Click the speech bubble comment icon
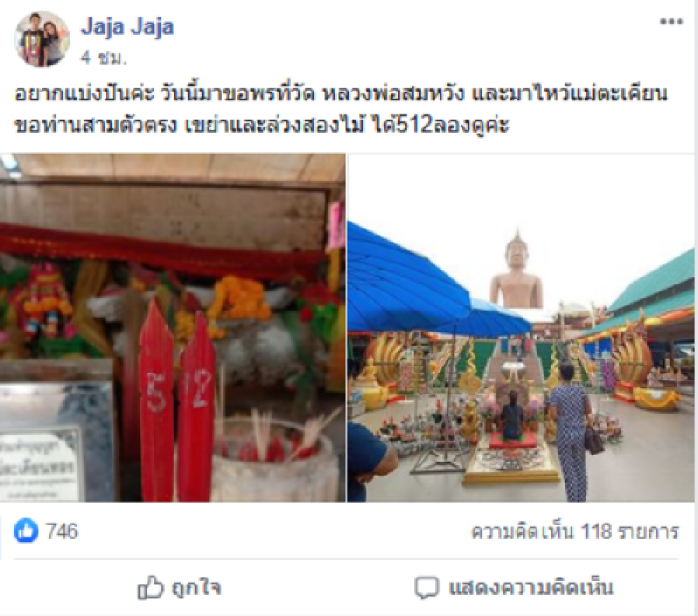The image size is (698, 616). 427,588
